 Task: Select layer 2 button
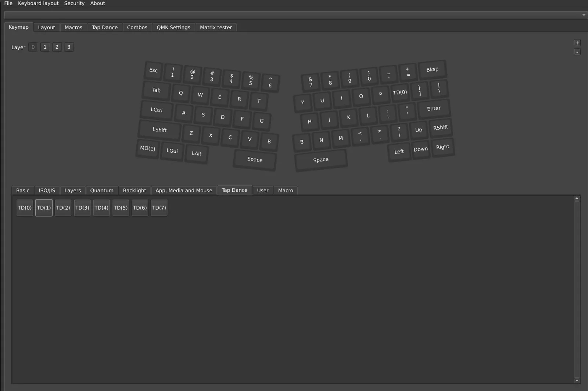(57, 47)
